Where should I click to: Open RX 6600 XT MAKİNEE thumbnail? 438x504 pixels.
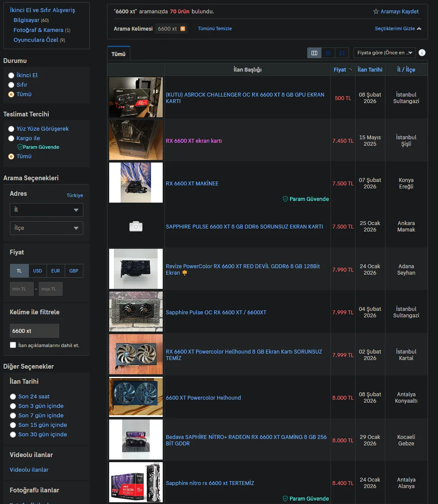[x=136, y=182]
